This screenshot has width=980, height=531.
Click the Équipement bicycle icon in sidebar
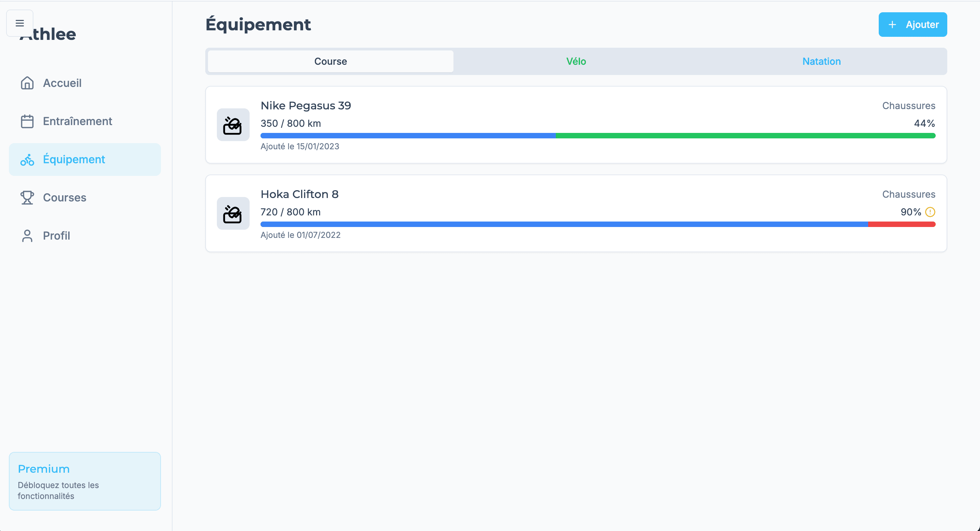pyautogui.click(x=27, y=160)
